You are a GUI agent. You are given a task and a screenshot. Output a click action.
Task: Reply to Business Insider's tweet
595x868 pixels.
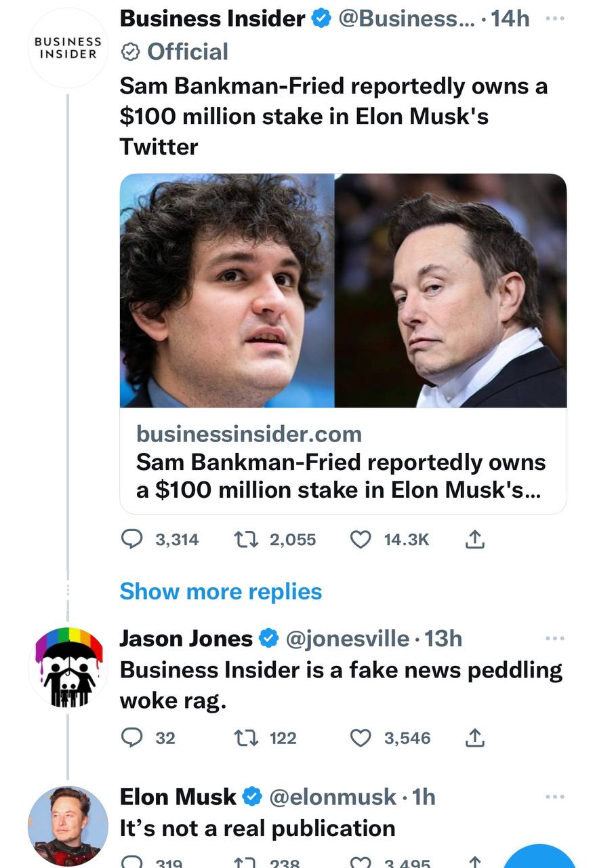pyautogui.click(x=131, y=539)
